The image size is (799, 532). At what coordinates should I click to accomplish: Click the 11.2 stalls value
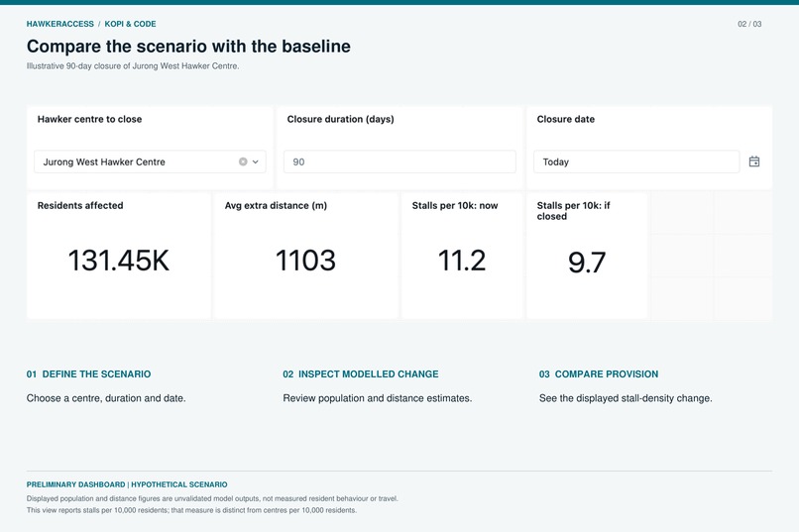462,261
